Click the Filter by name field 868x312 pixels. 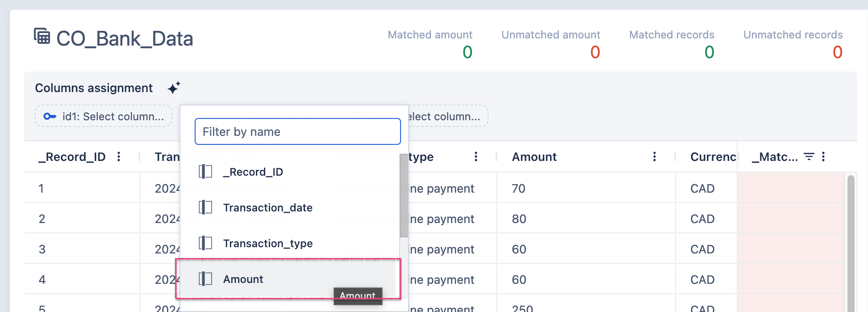pyautogui.click(x=297, y=131)
